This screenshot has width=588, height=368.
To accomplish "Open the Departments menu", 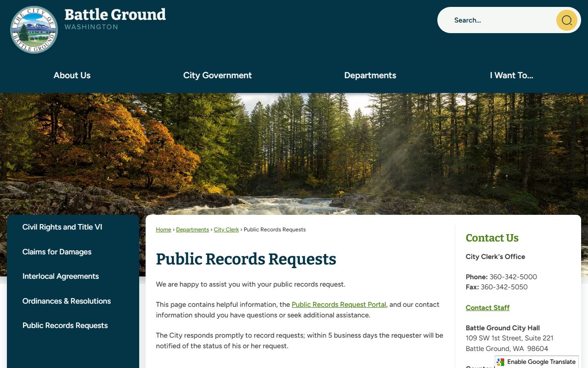I will coord(370,75).
